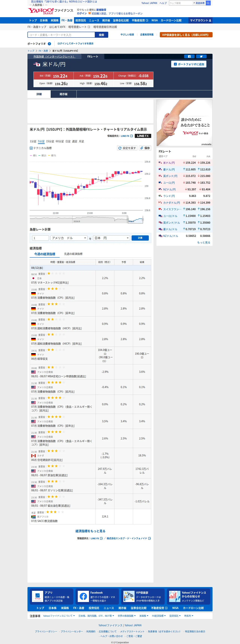
Task: Toggle the 移75 moving average legend
Action: [x=52, y=155]
